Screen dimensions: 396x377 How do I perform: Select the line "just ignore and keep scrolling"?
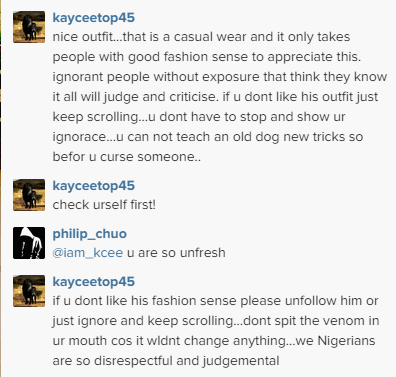coord(216,321)
